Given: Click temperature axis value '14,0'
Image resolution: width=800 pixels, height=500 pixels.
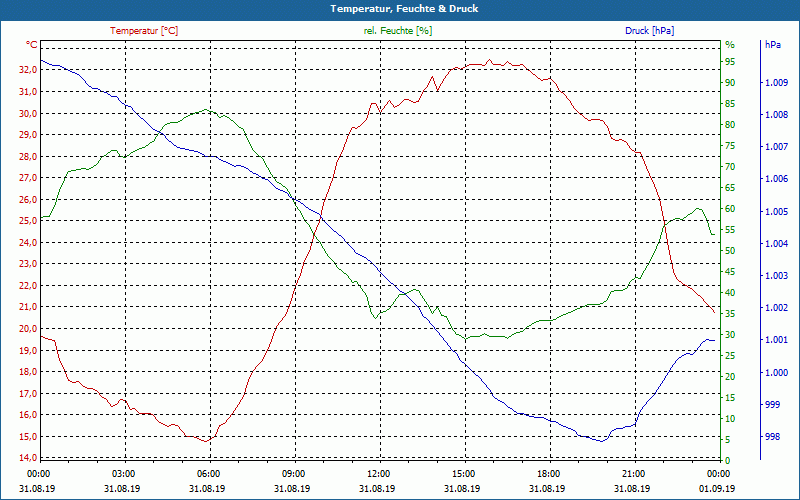Looking at the screenshot, I should click(28, 458).
